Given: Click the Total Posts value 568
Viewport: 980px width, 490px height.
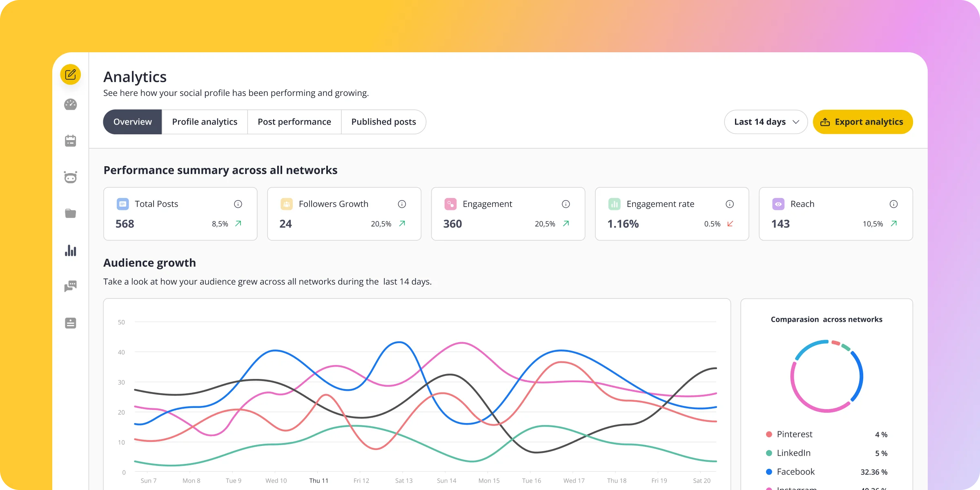Looking at the screenshot, I should pos(125,224).
